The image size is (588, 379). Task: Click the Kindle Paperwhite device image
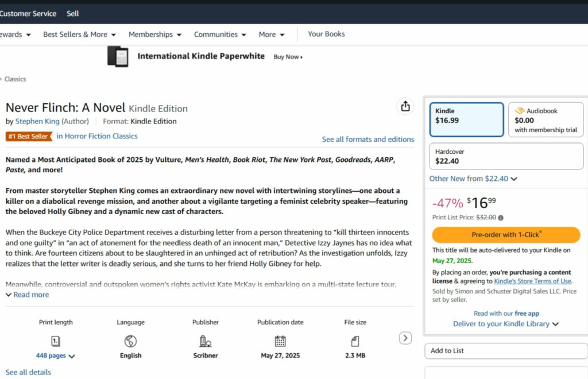118,57
